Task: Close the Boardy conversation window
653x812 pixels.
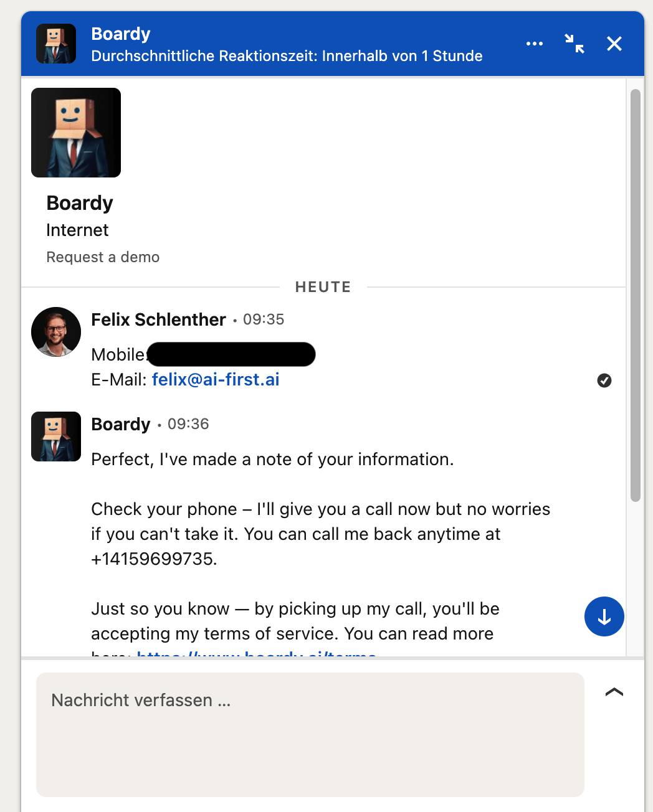Action: pyautogui.click(x=614, y=44)
